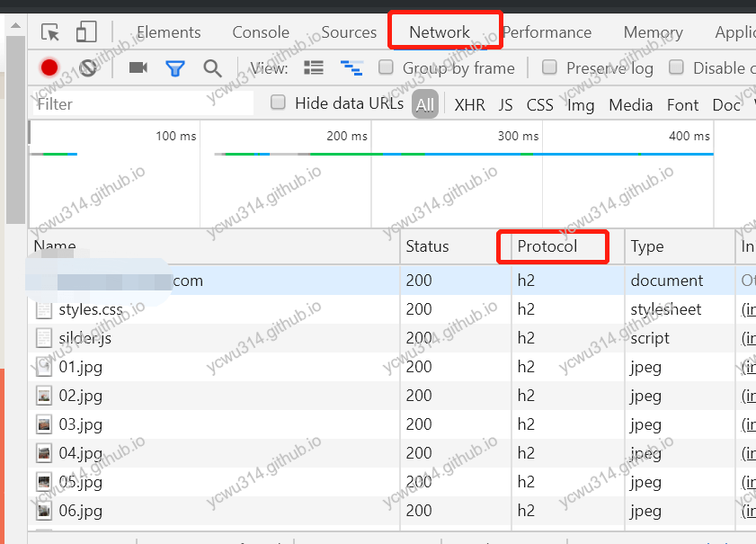756x544 pixels.
Task: Select the capture screenshots camera icon
Action: pos(137,67)
